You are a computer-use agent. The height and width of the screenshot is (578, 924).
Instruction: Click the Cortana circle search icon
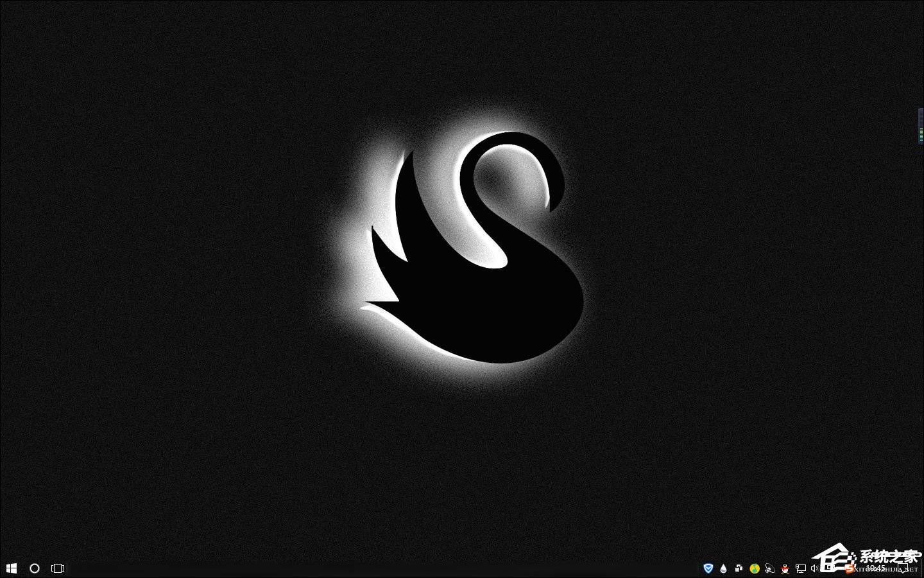point(35,568)
